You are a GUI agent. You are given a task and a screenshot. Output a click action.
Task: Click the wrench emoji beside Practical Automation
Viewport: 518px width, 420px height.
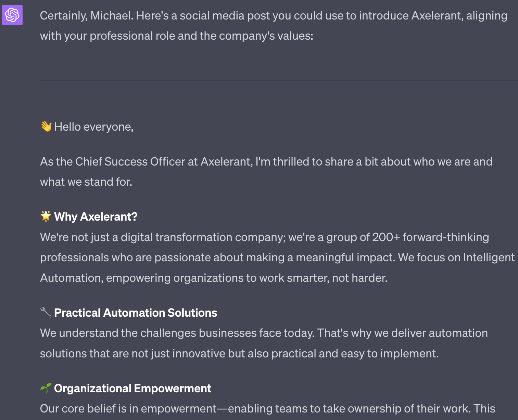point(46,312)
